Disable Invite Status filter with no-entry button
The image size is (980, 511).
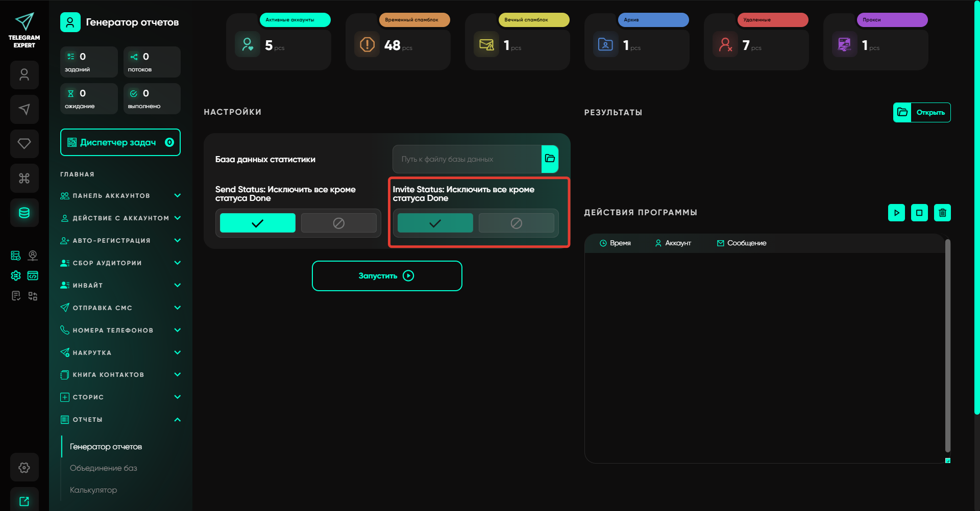point(516,223)
